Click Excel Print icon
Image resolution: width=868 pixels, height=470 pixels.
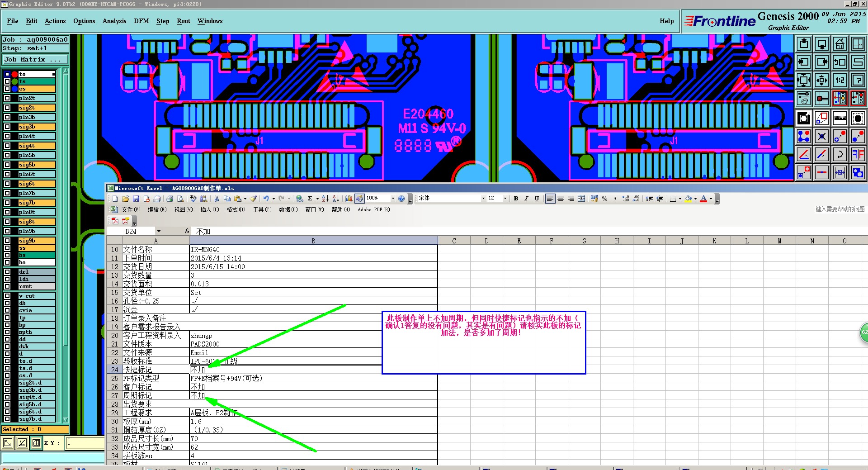pos(170,199)
